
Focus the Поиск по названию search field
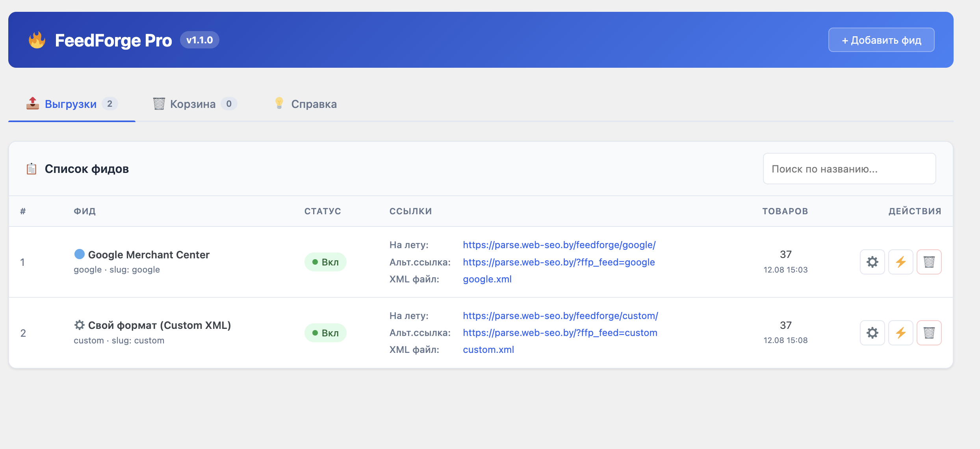(x=849, y=169)
